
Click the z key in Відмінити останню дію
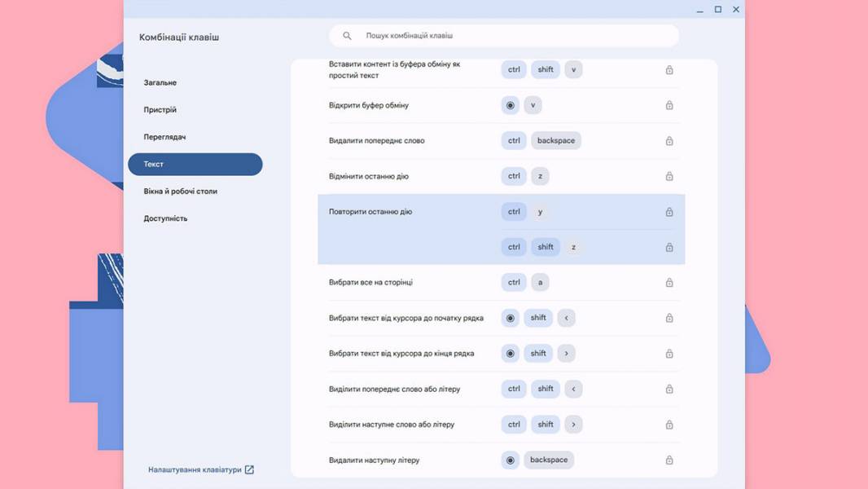(x=541, y=176)
